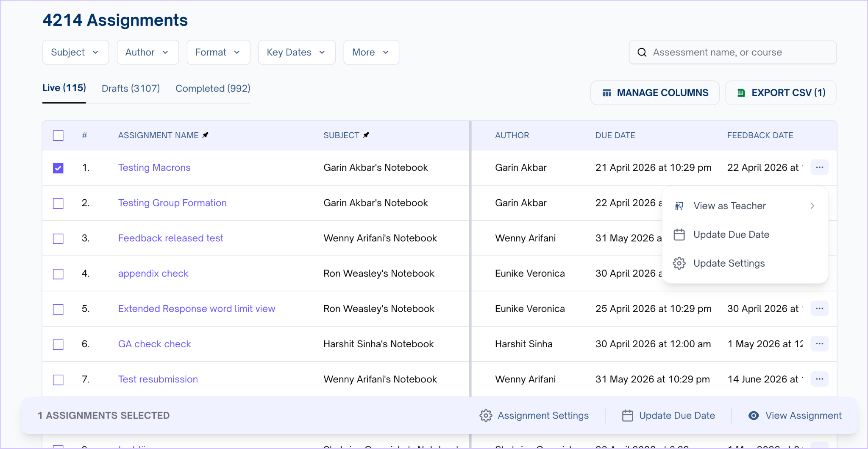This screenshot has height=449, width=868.
Task: Expand the Subject filter dropdown
Action: click(75, 52)
